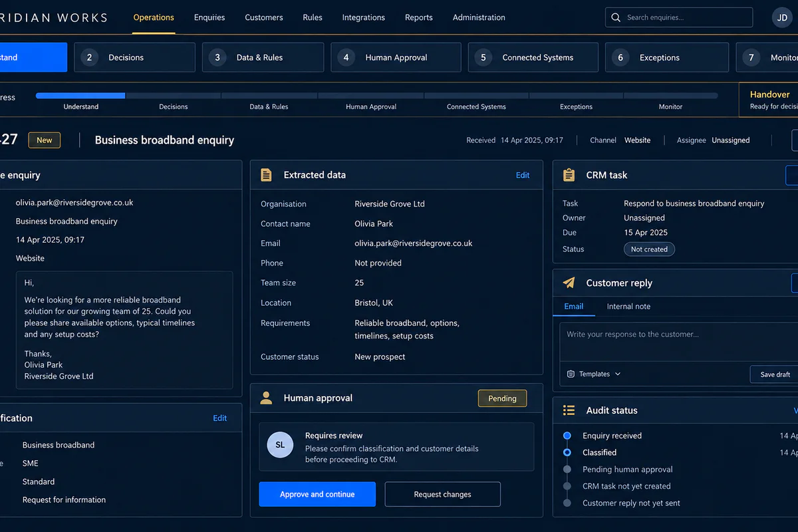
Task: Click the Website channel value in header
Action: pyautogui.click(x=637, y=140)
